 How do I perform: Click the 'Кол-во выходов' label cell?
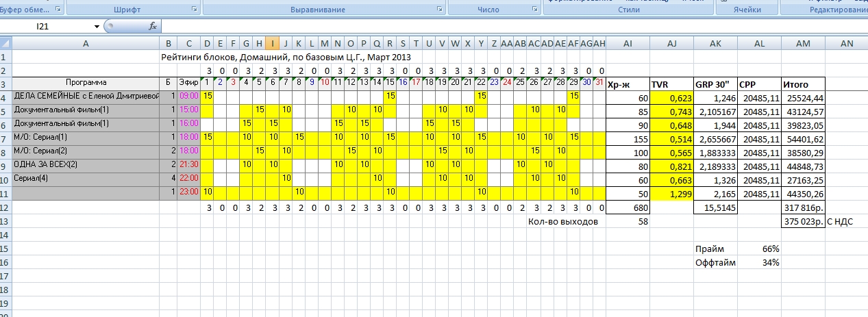562,221
